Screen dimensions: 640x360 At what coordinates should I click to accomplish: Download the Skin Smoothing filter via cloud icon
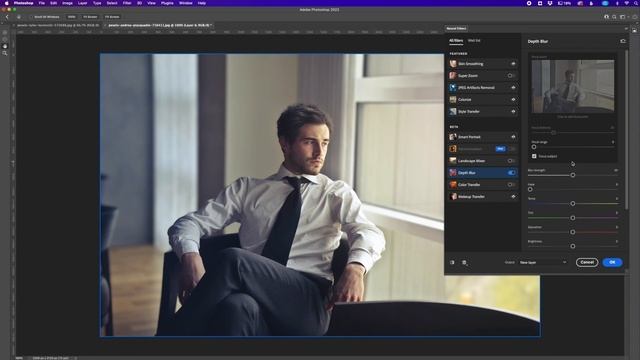513,64
